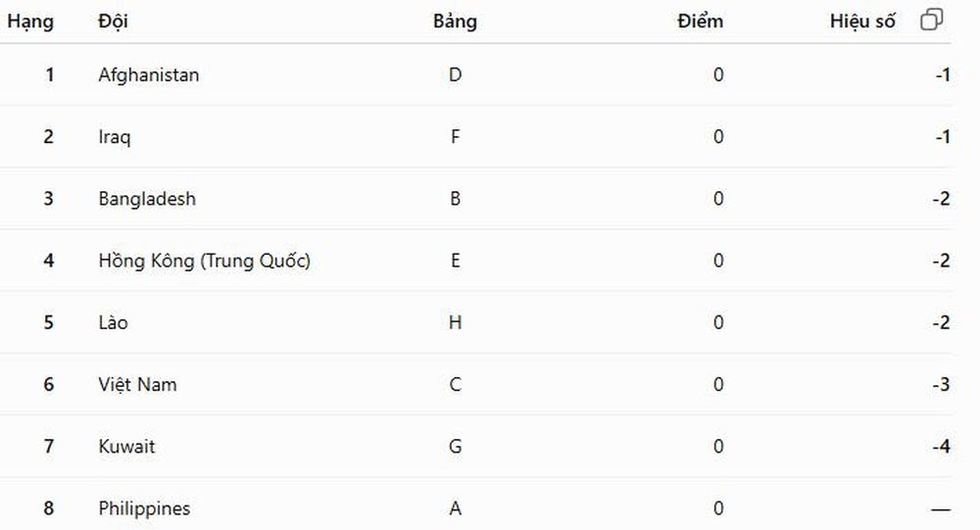Click group letter C for Việt Nam
980x530 pixels.
tap(455, 384)
